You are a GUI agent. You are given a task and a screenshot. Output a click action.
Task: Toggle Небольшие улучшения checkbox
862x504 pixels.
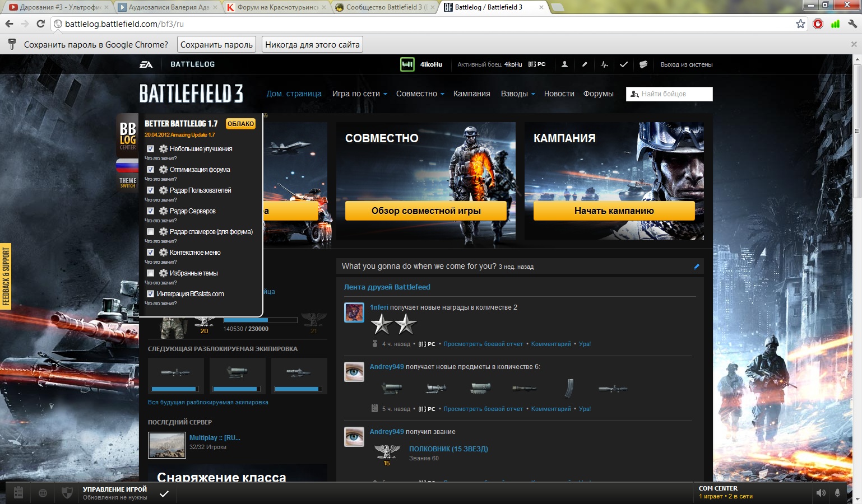coord(150,149)
